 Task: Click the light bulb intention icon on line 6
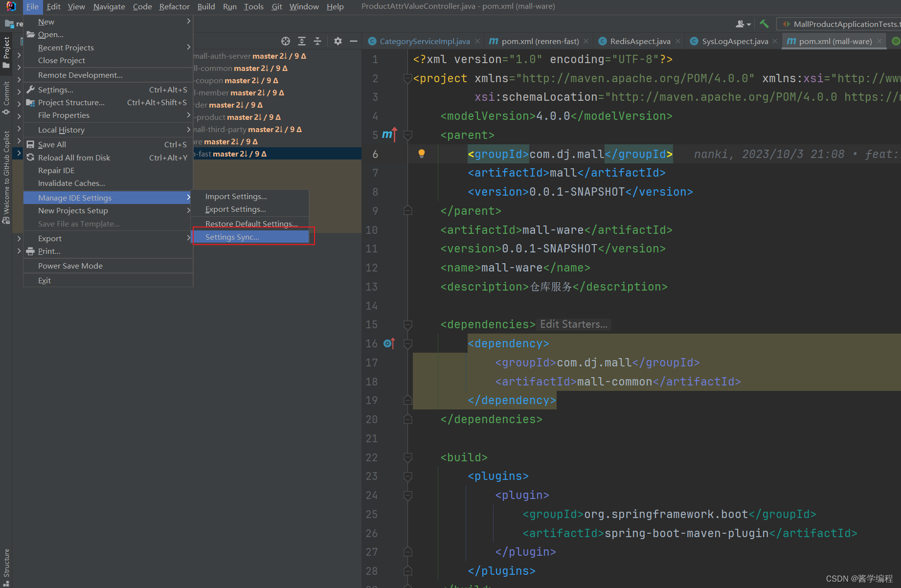point(422,154)
